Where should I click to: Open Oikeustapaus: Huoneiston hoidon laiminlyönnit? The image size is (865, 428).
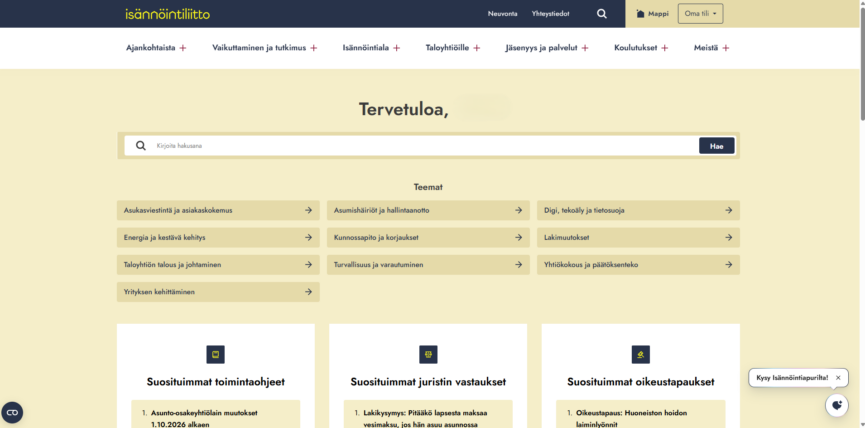pos(632,418)
